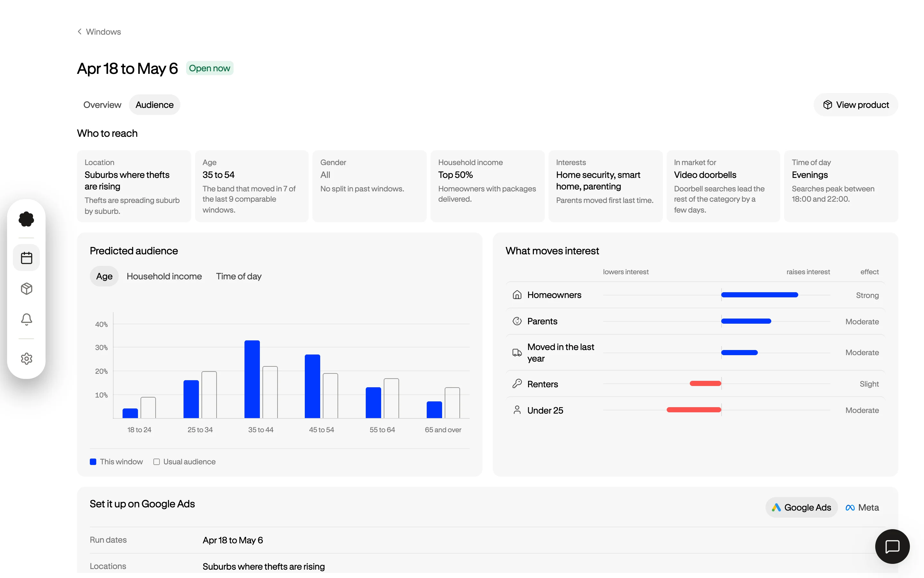Click the Homeowners interest bar
This screenshot has height=578, width=924.
759,295
